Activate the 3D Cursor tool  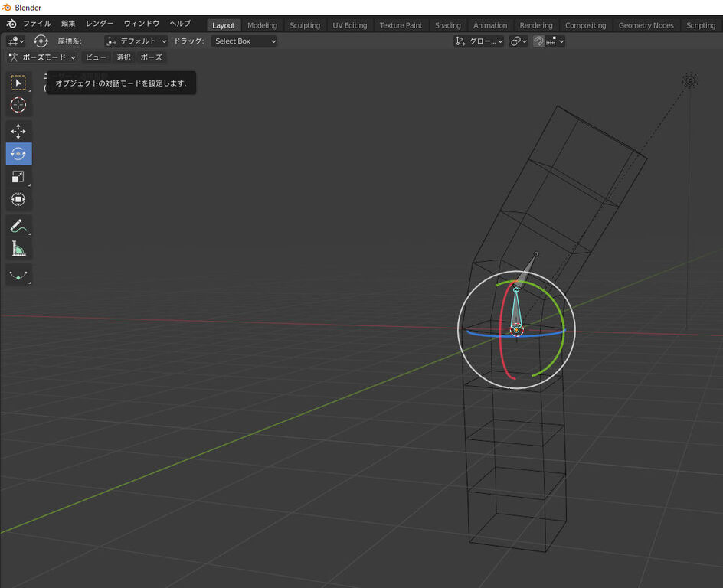click(18, 105)
